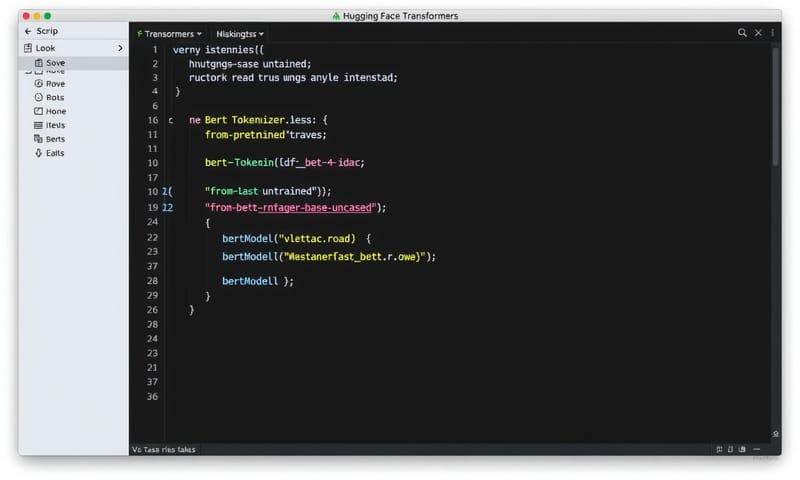Expand the Look section chevron
800x480 pixels.
[x=120, y=48]
